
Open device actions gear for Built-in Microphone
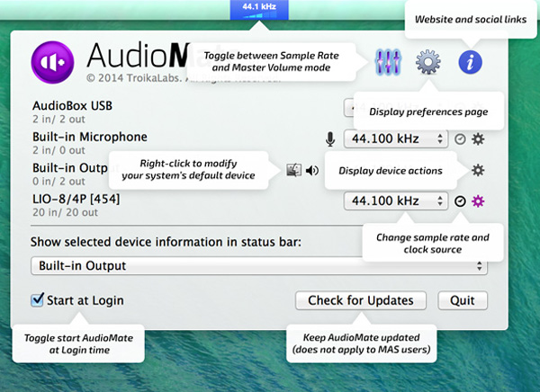478,139
